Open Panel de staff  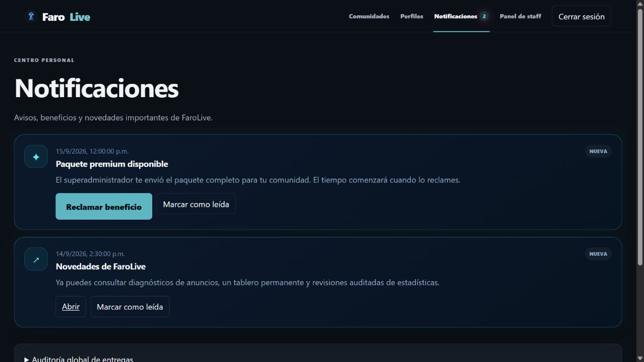[x=520, y=16]
